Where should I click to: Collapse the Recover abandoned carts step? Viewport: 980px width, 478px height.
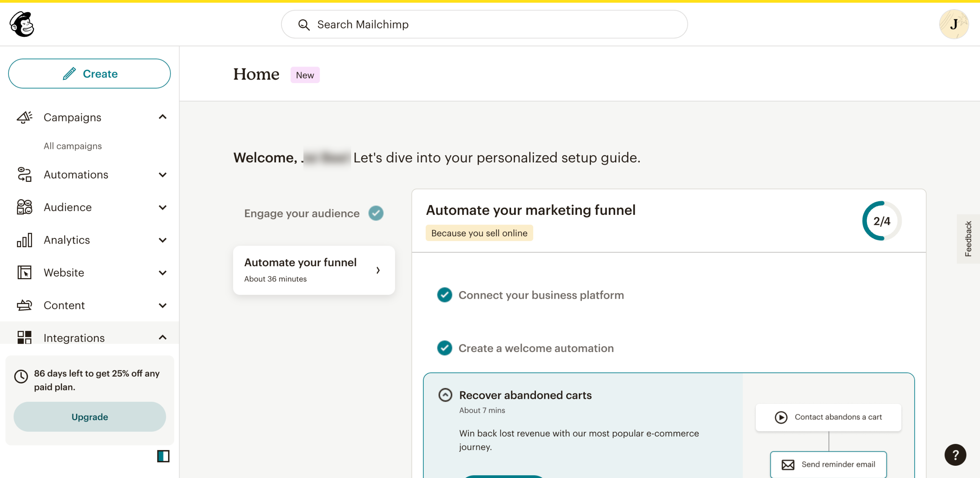point(445,395)
